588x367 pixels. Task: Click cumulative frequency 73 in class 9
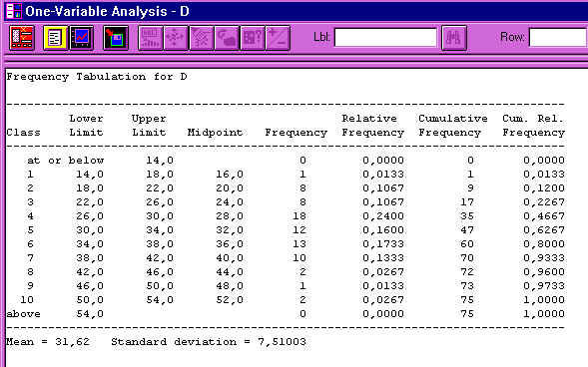click(467, 286)
